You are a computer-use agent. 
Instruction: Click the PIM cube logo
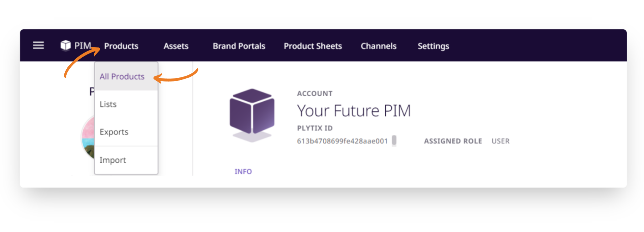click(66, 45)
